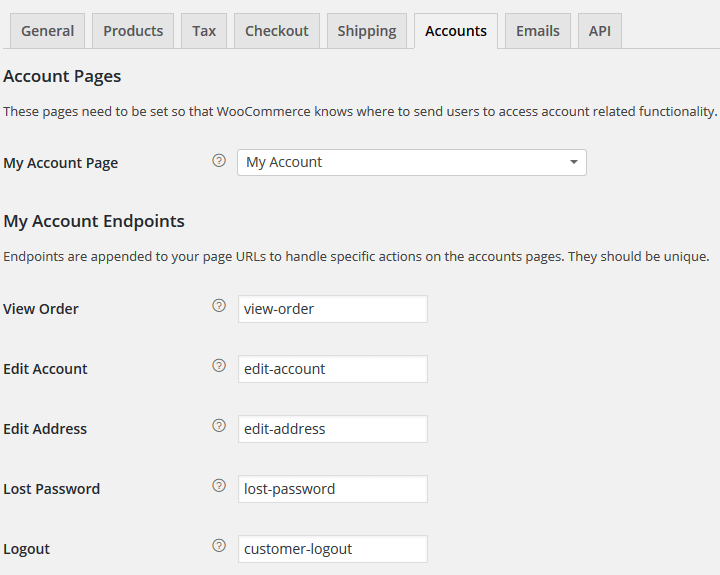
Task: Click the lost-password endpoint input
Action: tap(332, 489)
